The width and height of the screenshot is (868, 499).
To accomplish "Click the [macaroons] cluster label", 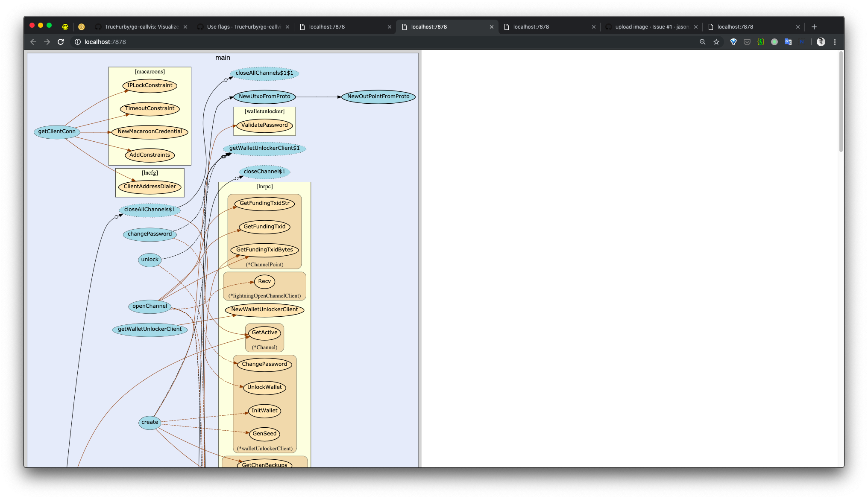I will pos(150,72).
